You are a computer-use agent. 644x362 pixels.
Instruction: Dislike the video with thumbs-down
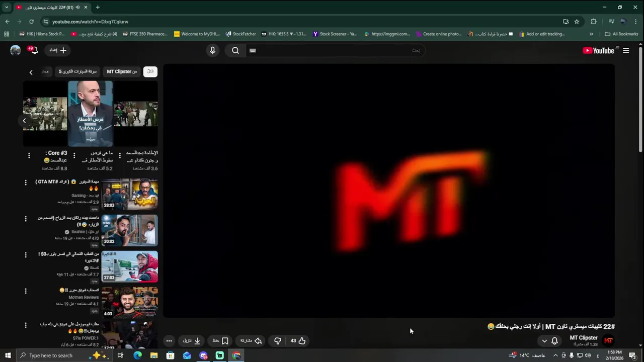[x=277, y=341]
